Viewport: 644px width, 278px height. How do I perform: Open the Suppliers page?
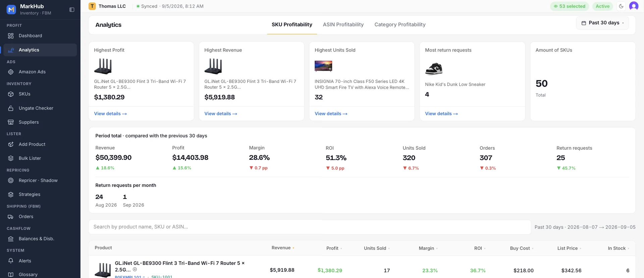[40, 122]
